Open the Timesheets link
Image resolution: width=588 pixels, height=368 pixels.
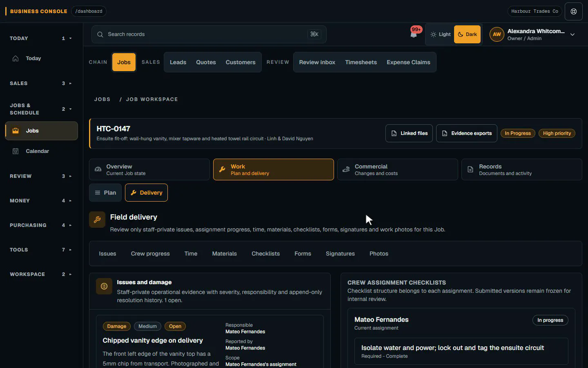[x=361, y=62]
